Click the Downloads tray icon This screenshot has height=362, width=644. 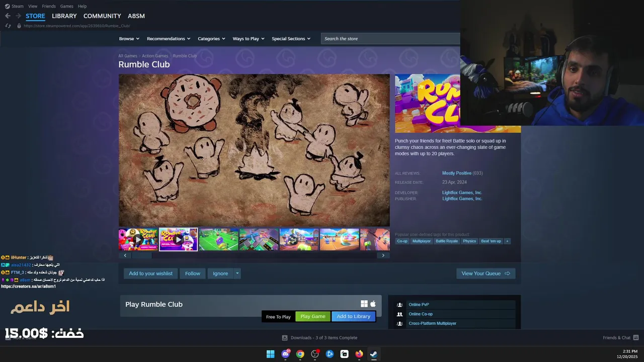point(285,338)
